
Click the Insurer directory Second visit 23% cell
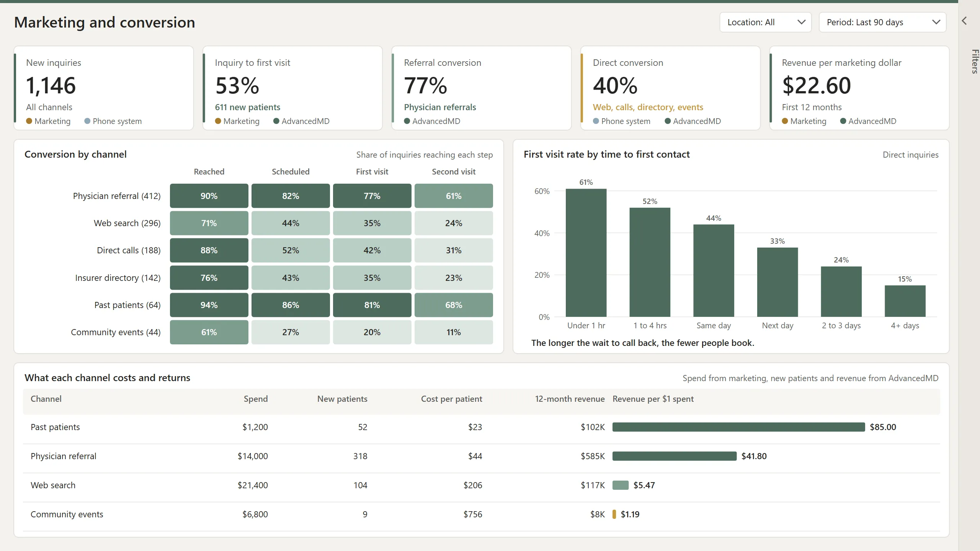tap(454, 278)
